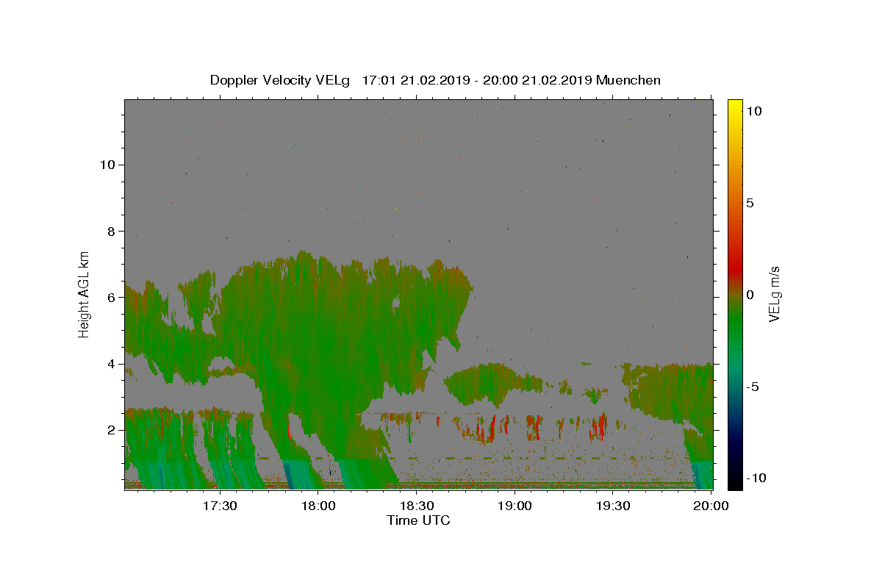Click the 'VELg m/s' colorbar label
Image resolution: width=882 pixels, height=588 pixels.
[774, 294]
